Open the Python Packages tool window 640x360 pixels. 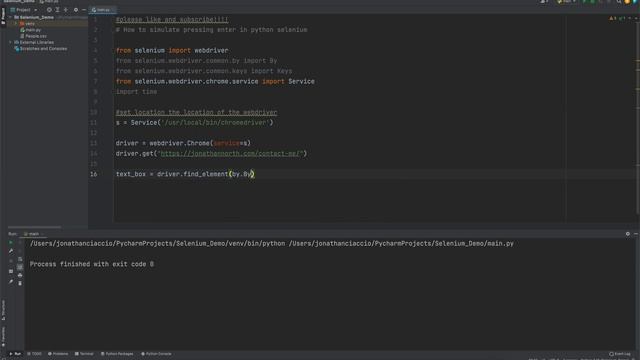click(117, 354)
